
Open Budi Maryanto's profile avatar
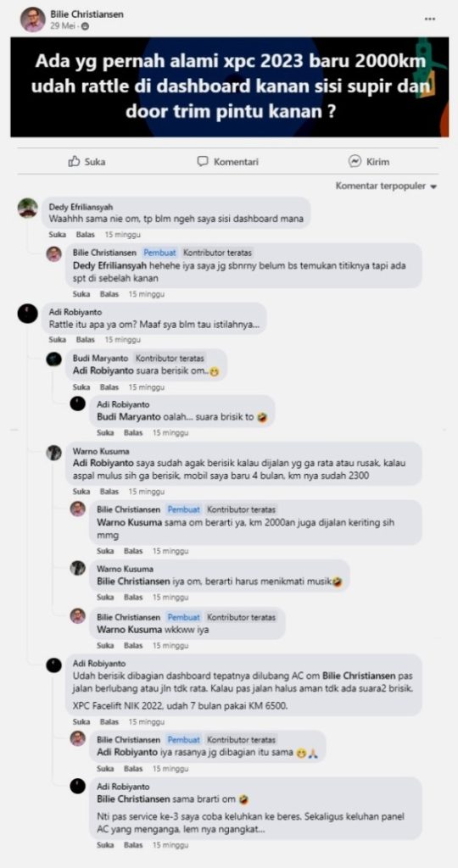pyautogui.click(x=53, y=359)
